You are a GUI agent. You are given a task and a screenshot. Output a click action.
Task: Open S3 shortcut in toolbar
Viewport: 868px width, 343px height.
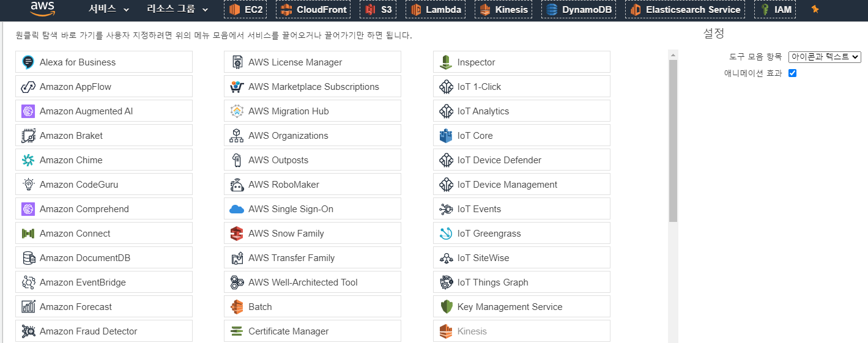pyautogui.click(x=377, y=9)
